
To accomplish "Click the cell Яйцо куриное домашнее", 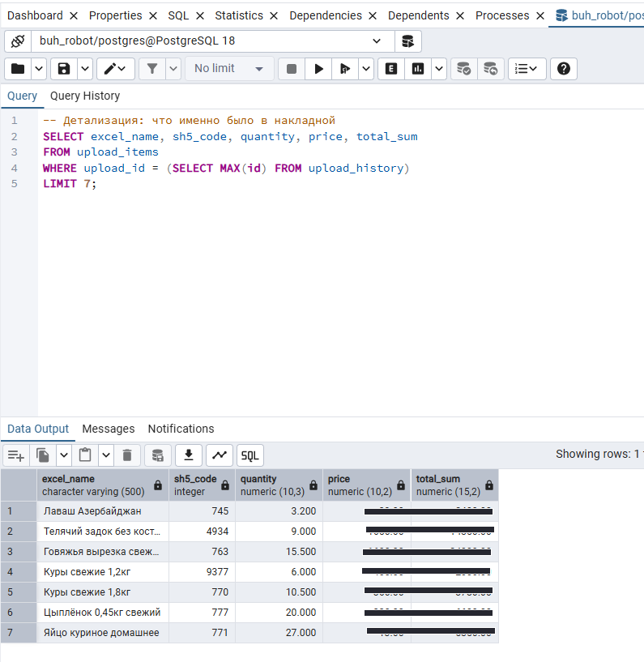I will [103, 633].
